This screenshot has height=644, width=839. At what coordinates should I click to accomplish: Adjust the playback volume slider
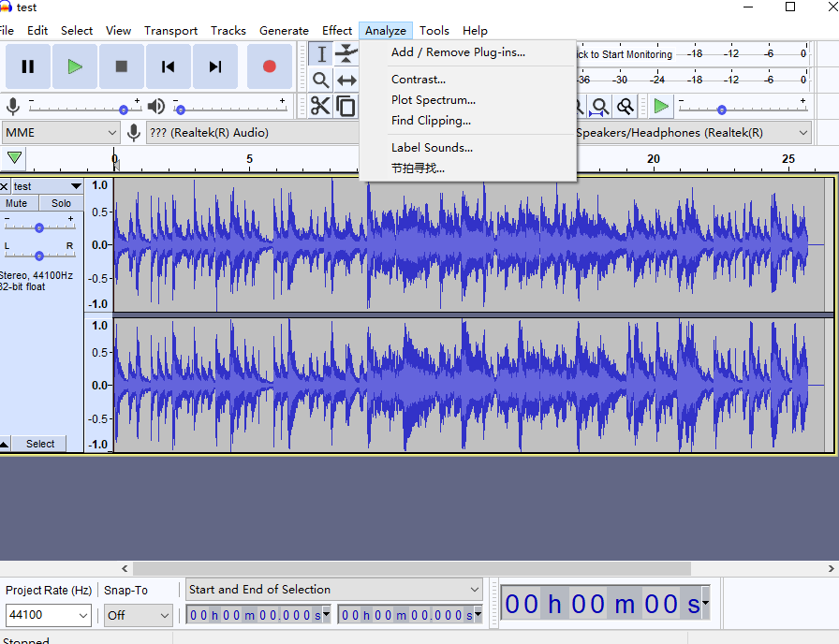[181, 110]
